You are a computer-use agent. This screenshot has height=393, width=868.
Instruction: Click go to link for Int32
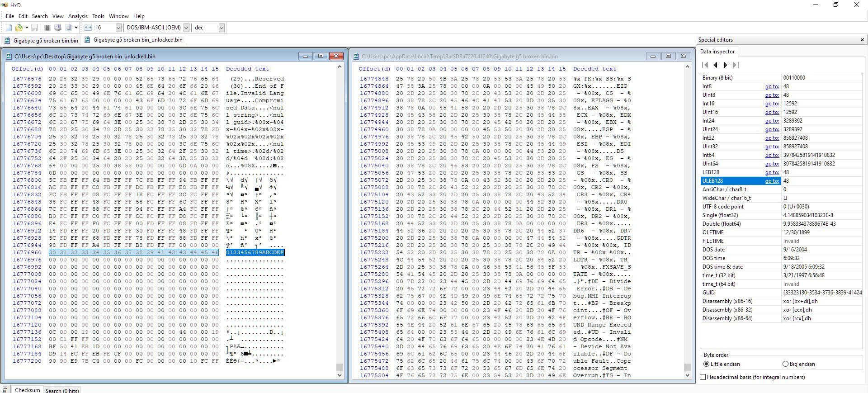(772, 138)
